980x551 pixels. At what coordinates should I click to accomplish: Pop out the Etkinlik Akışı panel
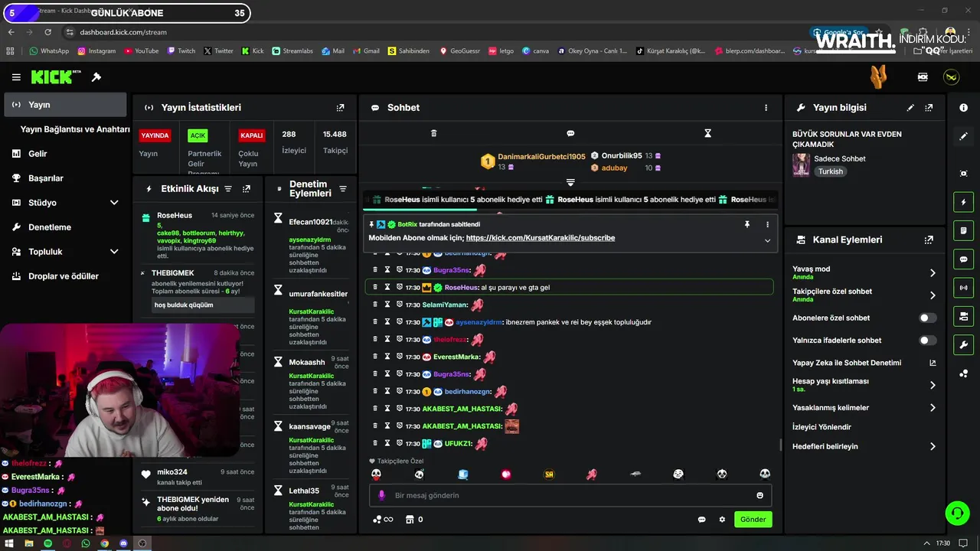click(247, 189)
